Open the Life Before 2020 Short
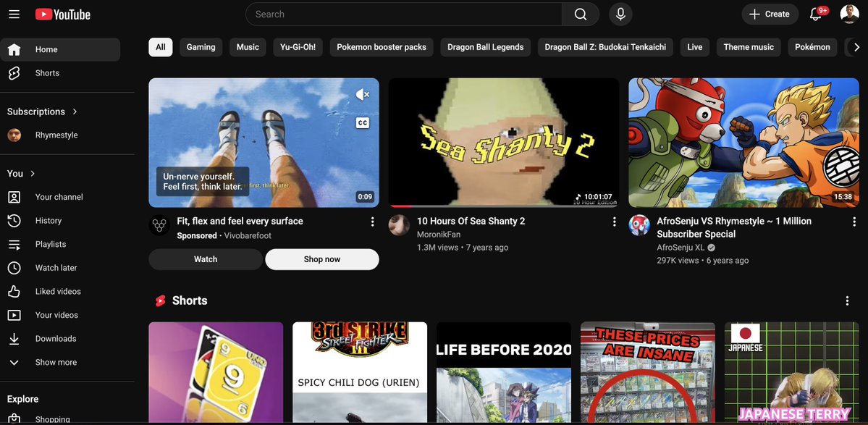This screenshot has height=425, width=868. click(x=504, y=372)
